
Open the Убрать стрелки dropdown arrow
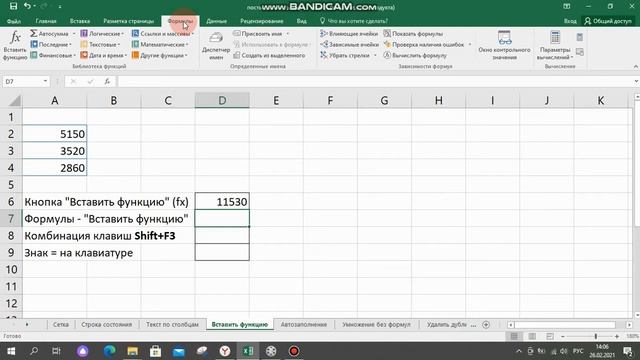click(x=375, y=55)
